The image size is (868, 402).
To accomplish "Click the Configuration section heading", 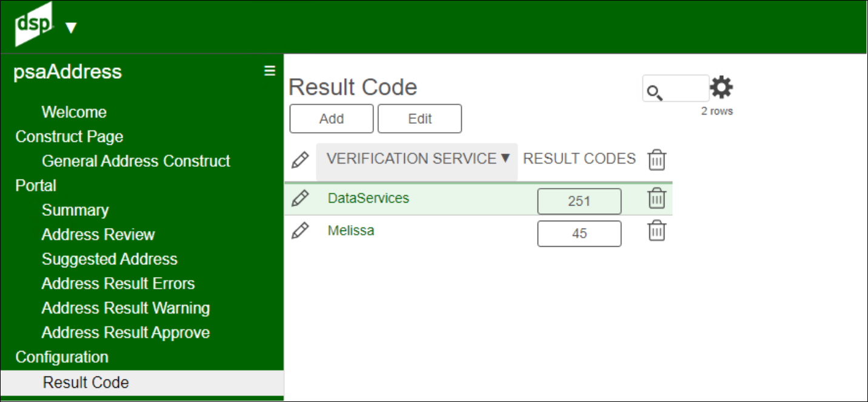I will click(62, 357).
